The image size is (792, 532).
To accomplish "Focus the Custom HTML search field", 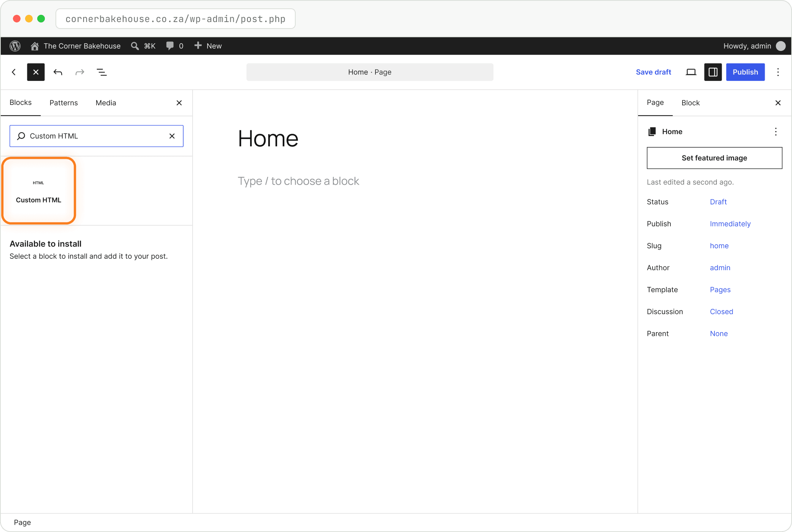I will (x=97, y=136).
